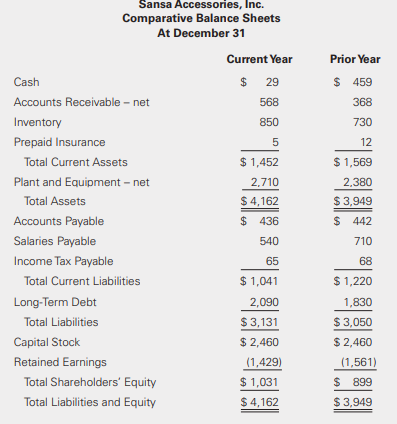Select the Current Year column header
The image size is (397, 424).
259,59
